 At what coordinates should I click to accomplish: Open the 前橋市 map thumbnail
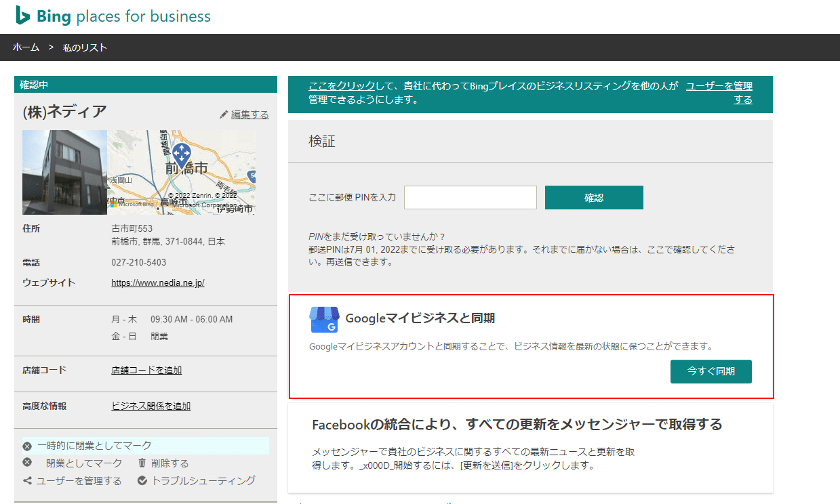coord(182,172)
